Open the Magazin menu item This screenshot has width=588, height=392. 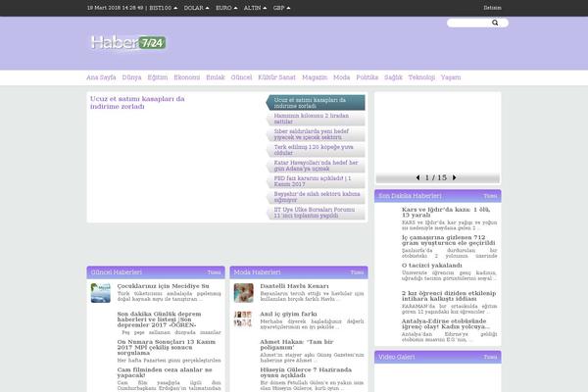pyautogui.click(x=315, y=77)
